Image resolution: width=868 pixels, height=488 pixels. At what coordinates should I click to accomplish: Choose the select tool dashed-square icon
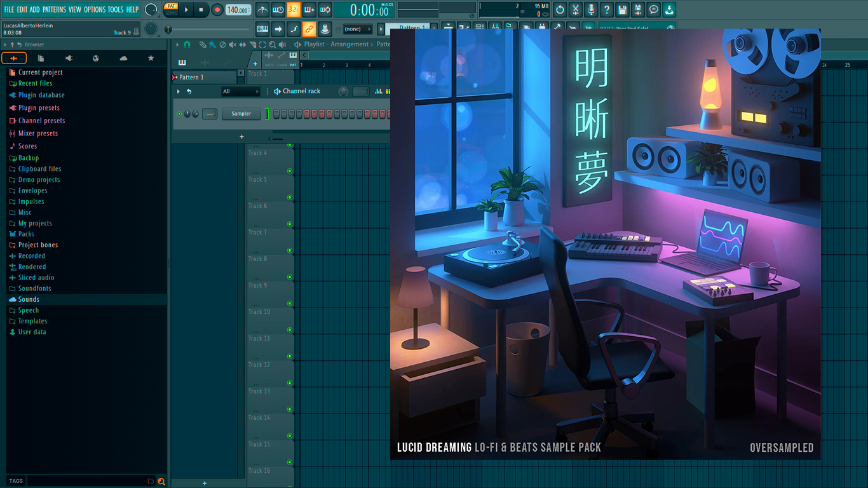point(262,44)
